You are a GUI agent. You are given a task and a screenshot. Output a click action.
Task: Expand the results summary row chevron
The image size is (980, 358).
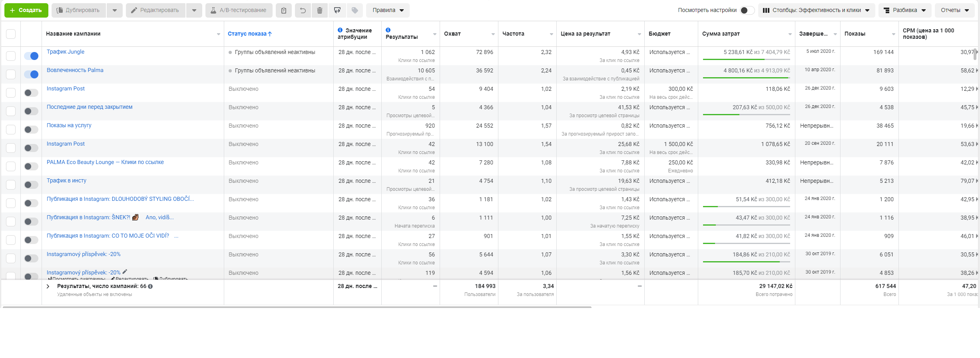click(48, 286)
